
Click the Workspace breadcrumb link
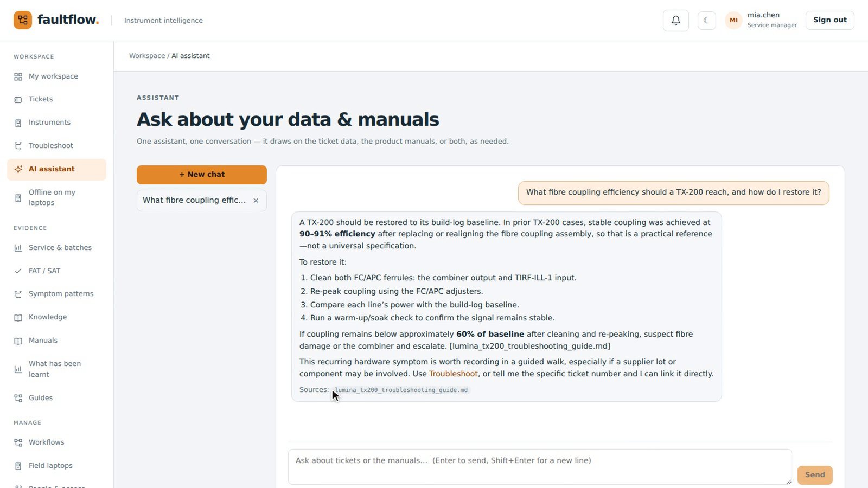pyautogui.click(x=147, y=56)
